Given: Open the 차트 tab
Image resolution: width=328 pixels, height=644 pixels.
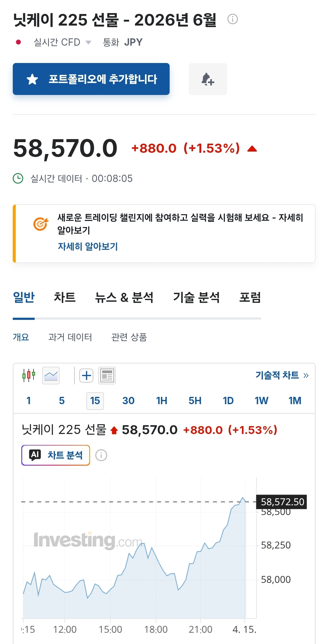Looking at the screenshot, I should click(x=65, y=297).
